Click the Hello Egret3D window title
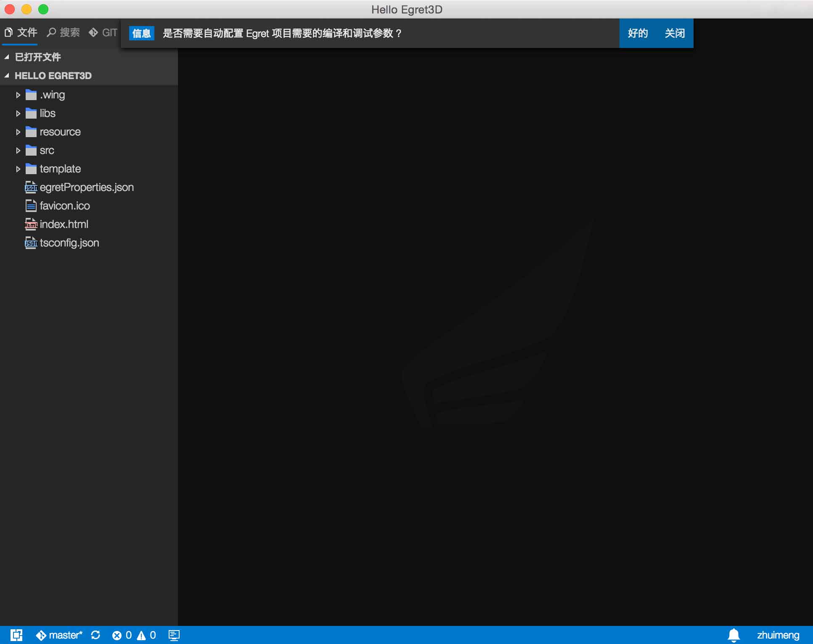 point(407,9)
